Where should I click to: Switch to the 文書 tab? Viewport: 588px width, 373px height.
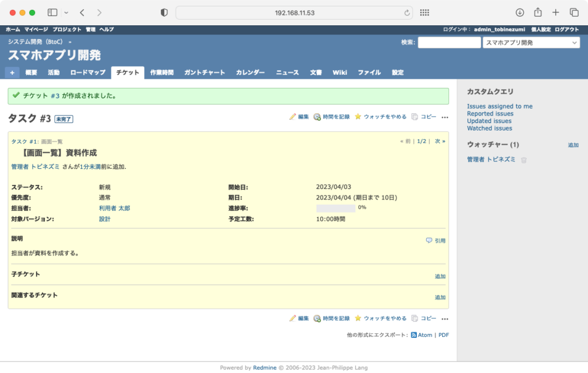click(316, 72)
